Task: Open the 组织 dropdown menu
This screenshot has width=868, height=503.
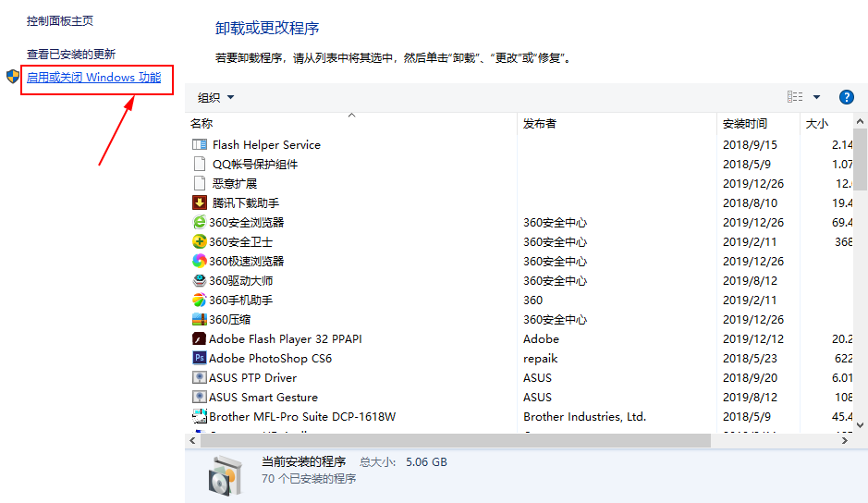Action: [216, 97]
